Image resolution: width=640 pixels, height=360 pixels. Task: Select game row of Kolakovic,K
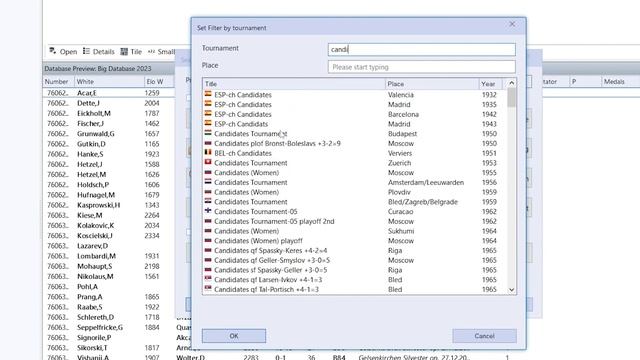[x=109, y=226]
